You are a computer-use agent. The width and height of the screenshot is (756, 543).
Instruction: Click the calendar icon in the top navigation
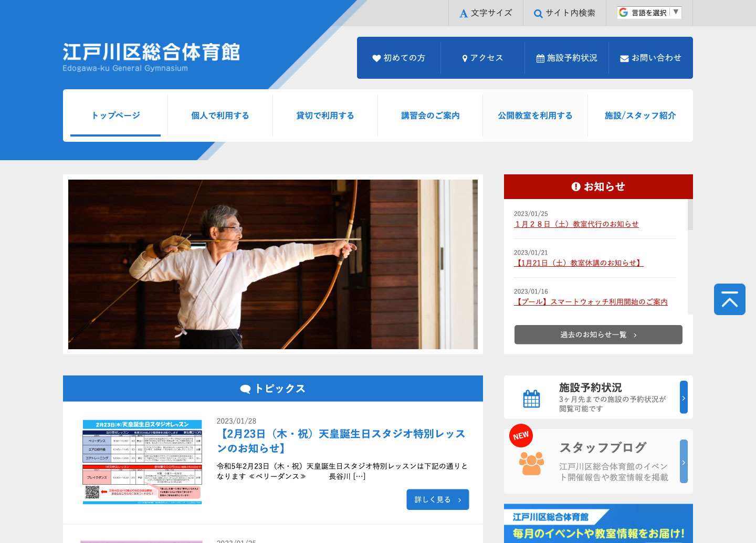[540, 58]
